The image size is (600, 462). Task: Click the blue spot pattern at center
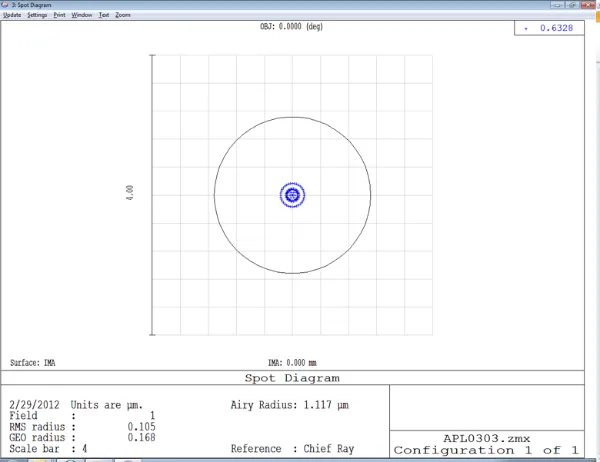[292, 195]
